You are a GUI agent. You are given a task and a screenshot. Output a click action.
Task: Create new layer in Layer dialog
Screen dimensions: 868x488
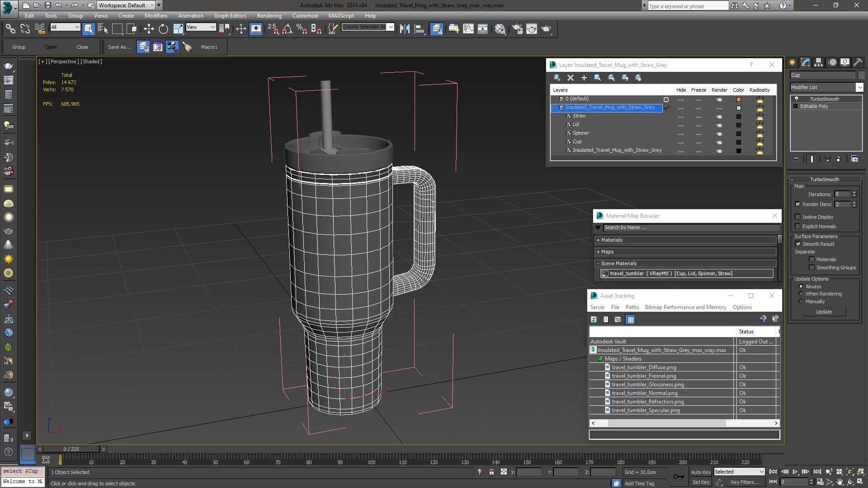click(557, 78)
